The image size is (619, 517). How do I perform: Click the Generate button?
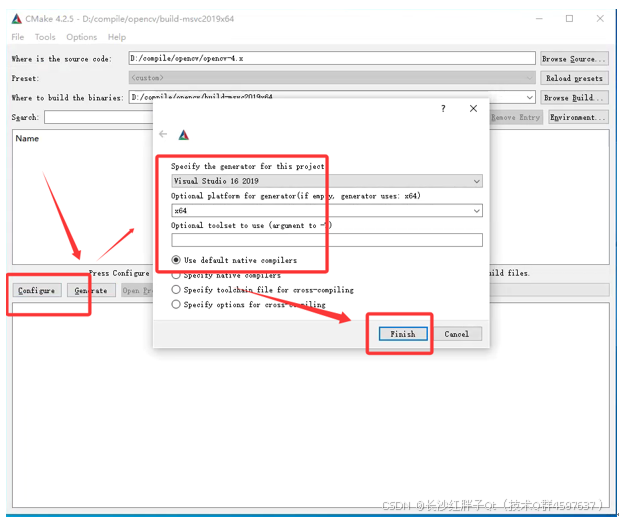click(91, 290)
